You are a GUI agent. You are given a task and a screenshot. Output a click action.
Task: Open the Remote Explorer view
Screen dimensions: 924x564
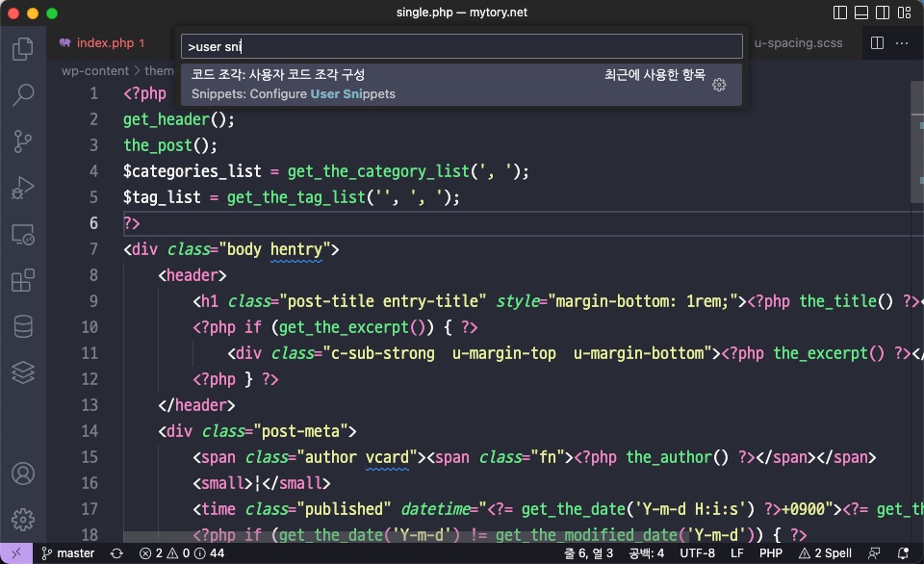click(x=23, y=235)
